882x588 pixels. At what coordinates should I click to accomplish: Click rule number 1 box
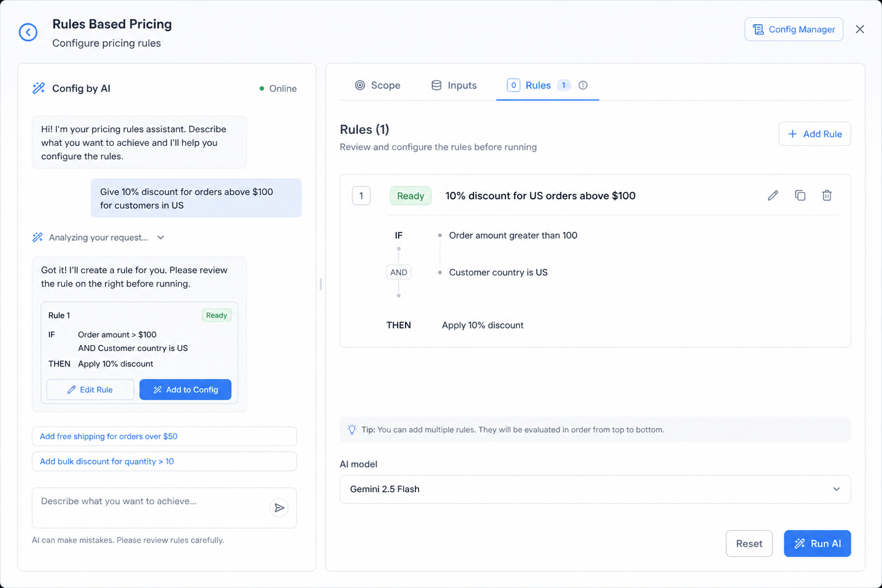coord(361,196)
